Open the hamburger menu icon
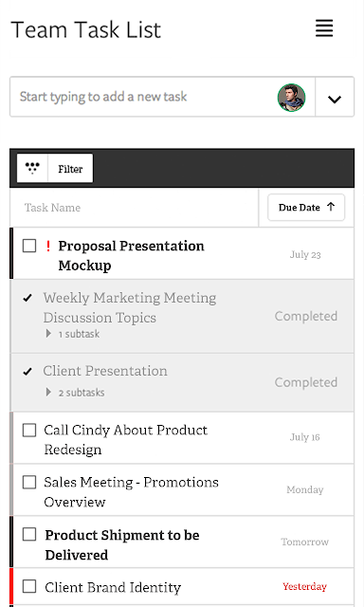Screen dimensions: 364x607 pyautogui.click(x=324, y=28)
